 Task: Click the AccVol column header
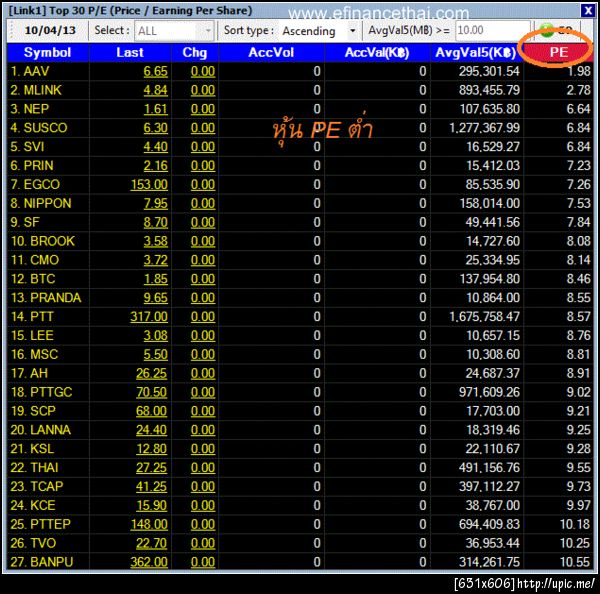coord(271,52)
